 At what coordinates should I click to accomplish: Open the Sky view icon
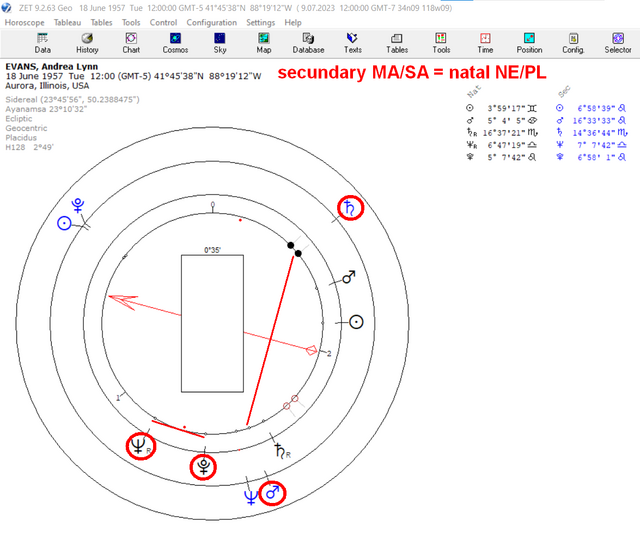point(220,43)
